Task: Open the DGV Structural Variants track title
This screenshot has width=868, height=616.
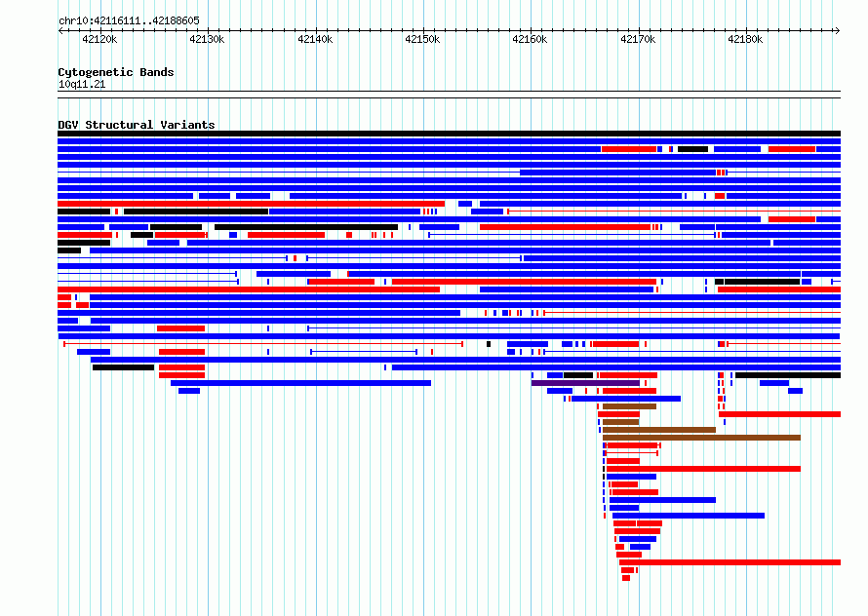Action: click(137, 125)
